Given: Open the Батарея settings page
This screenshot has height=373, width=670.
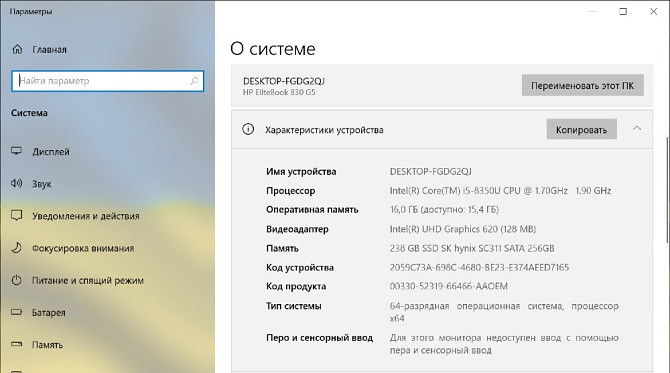Looking at the screenshot, I should tap(49, 313).
